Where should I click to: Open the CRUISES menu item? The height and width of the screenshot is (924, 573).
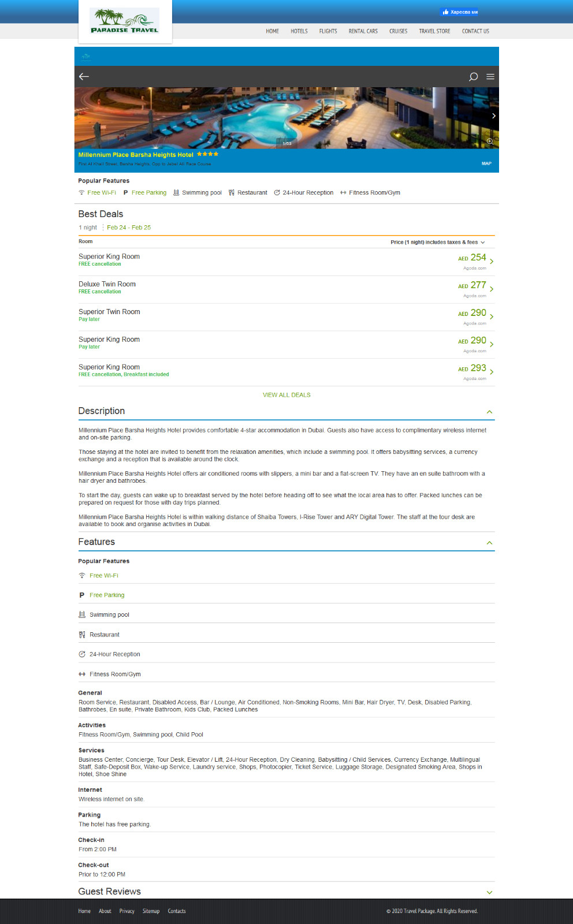398,31
